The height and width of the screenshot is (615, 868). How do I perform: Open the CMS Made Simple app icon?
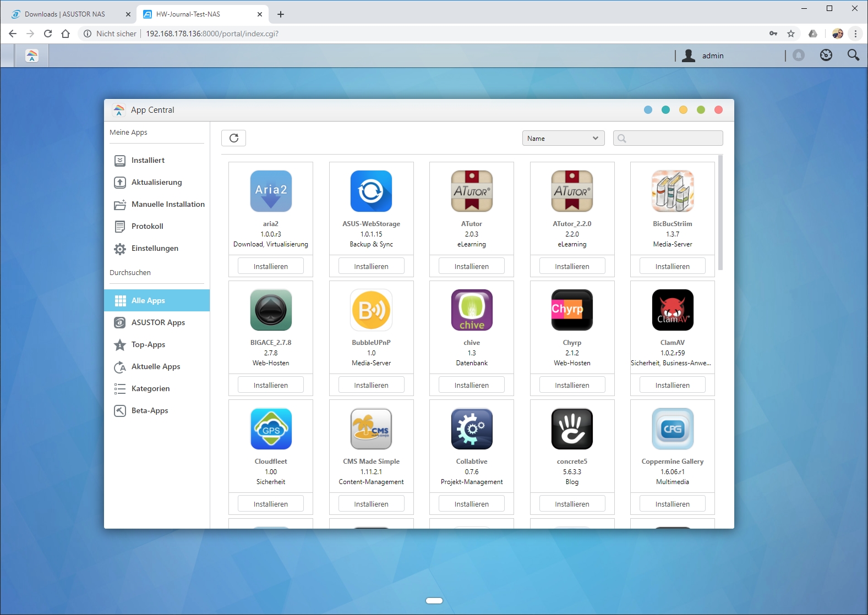pos(371,429)
